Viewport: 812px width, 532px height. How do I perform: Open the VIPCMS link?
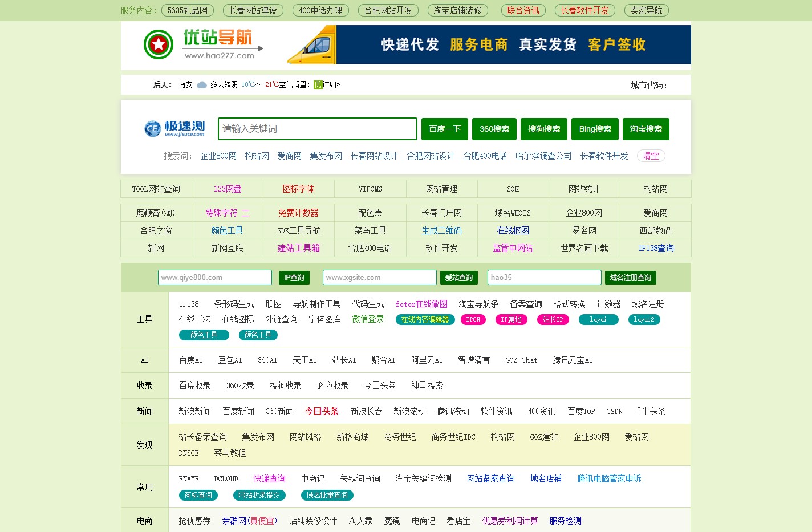coord(371,189)
